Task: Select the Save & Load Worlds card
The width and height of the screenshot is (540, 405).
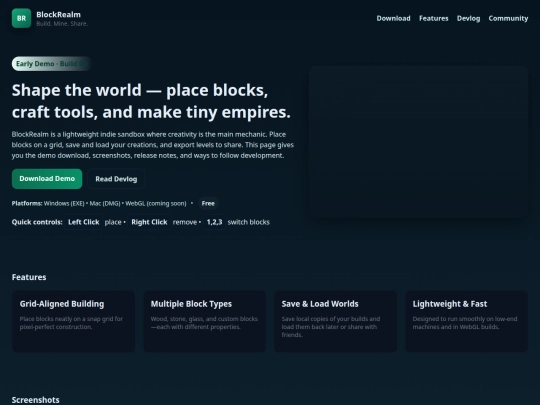Action: pyautogui.click(x=335, y=321)
